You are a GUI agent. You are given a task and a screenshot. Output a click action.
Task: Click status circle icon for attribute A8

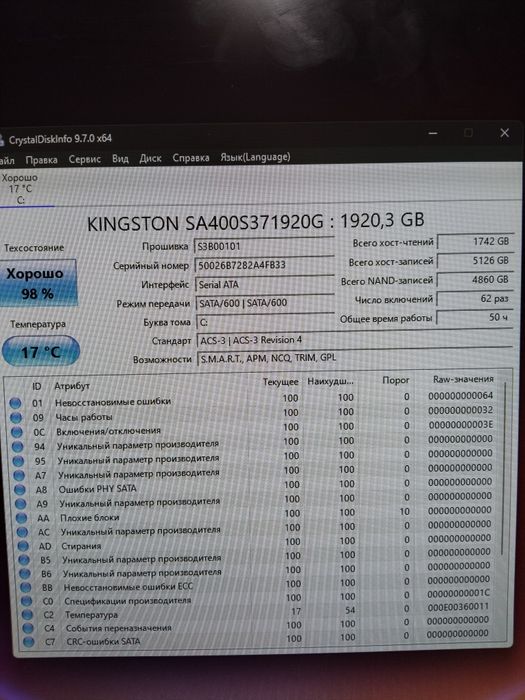click(20, 490)
